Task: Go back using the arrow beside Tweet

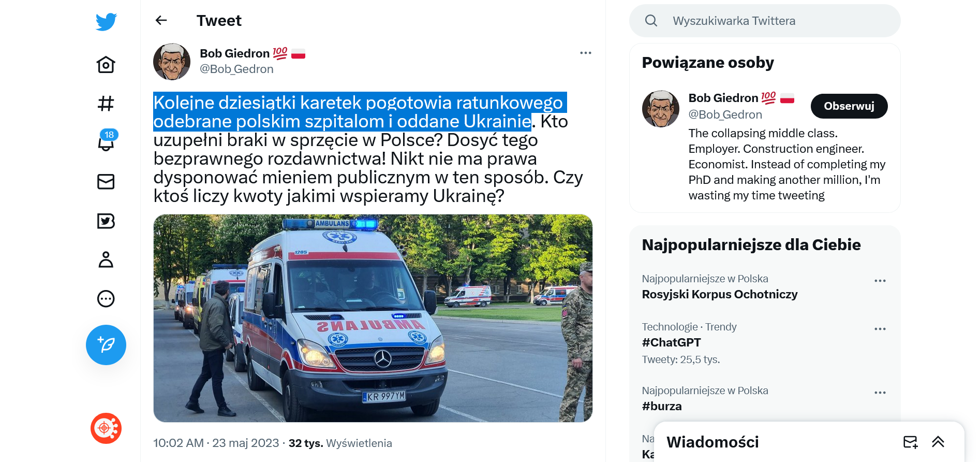Action: coord(161,20)
